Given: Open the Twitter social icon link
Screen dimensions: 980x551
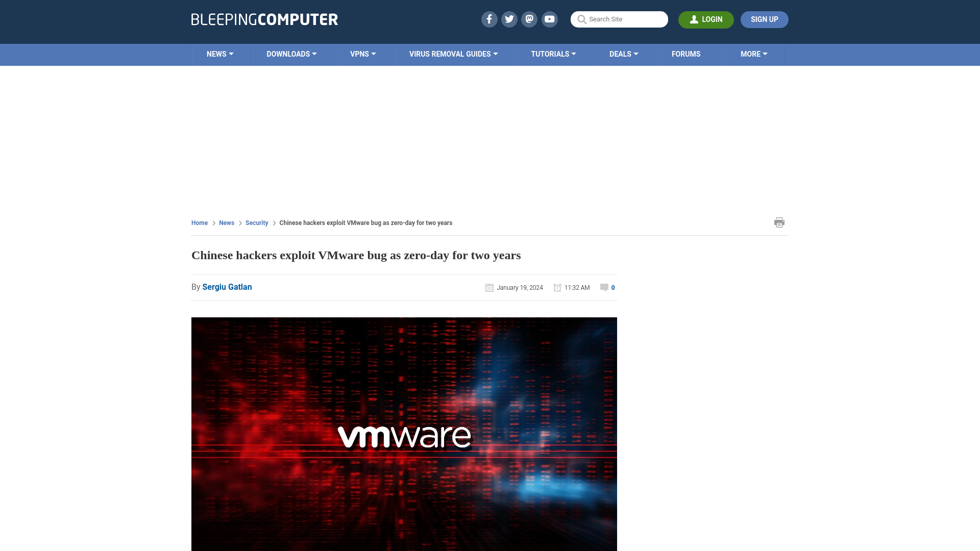Looking at the screenshot, I should (x=509, y=19).
